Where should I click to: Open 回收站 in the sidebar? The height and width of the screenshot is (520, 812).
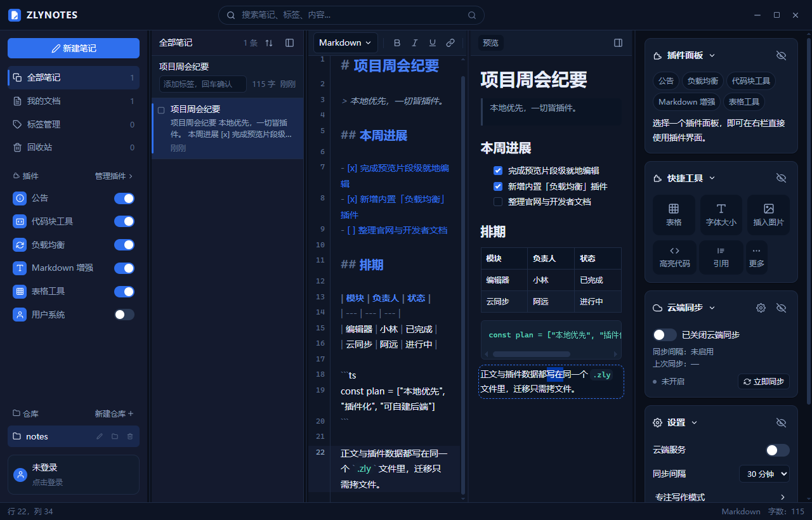[x=74, y=147]
